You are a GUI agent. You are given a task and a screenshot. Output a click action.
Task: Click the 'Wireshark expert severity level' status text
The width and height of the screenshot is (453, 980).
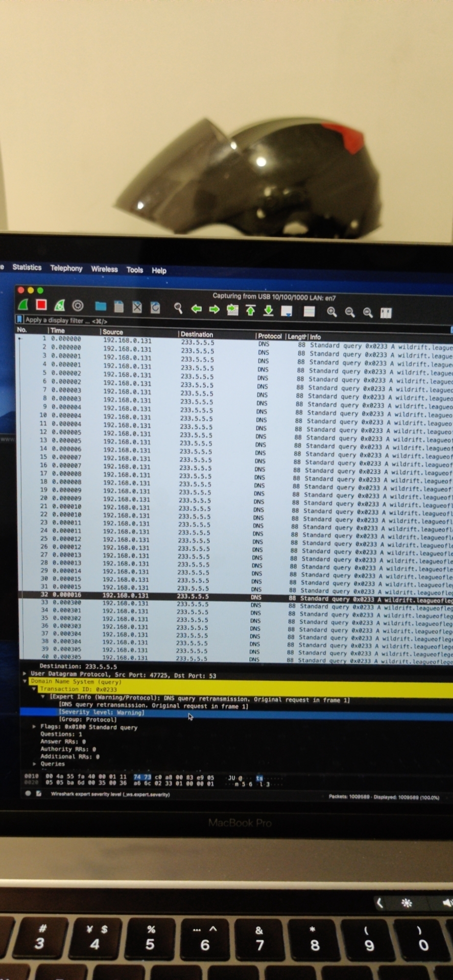(x=110, y=794)
